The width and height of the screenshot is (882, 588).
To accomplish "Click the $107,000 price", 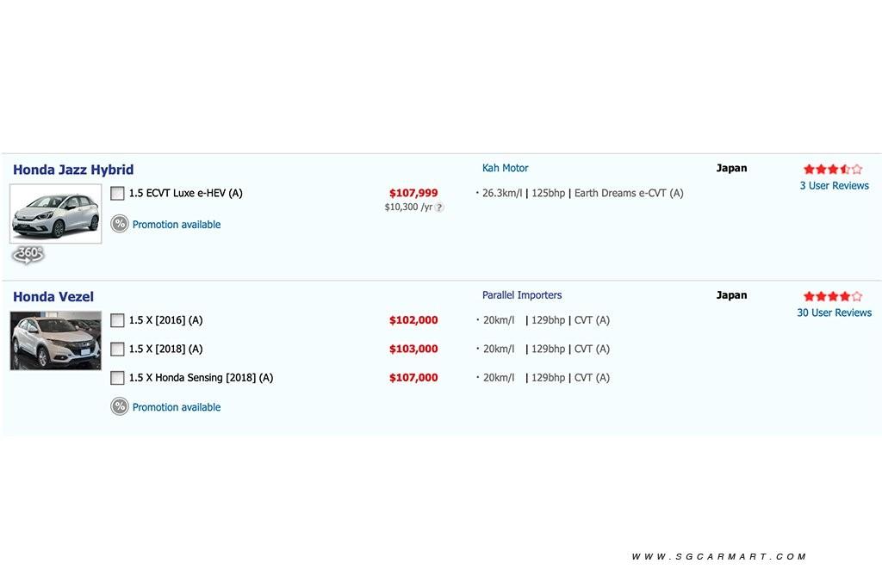I will (x=413, y=377).
